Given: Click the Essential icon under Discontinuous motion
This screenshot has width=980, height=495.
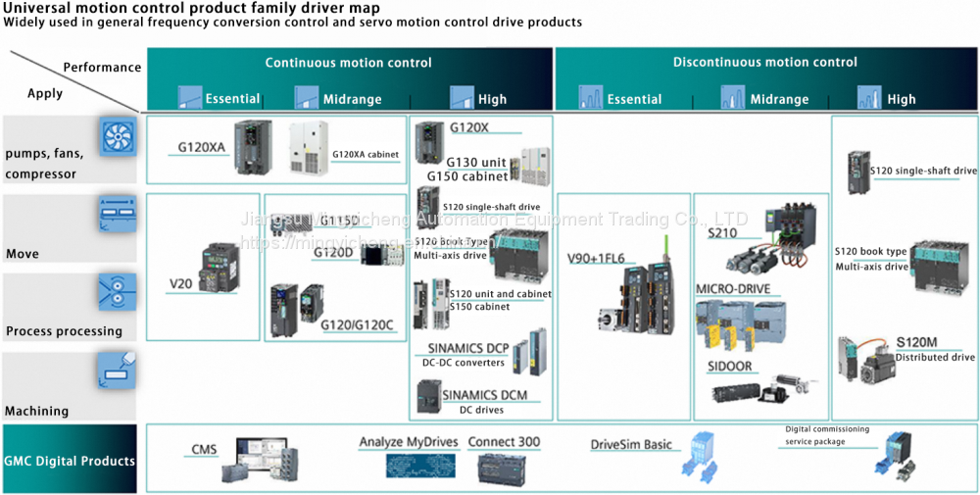Looking at the screenshot, I should click(591, 97).
